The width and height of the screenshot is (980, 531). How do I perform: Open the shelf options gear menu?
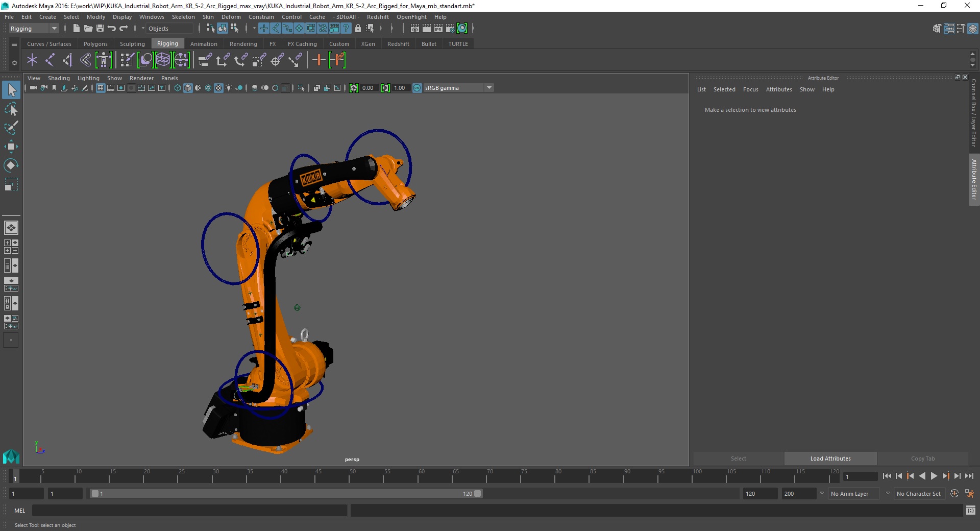[14, 63]
